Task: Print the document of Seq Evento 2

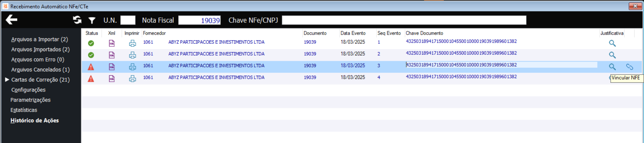Action: click(x=133, y=55)
